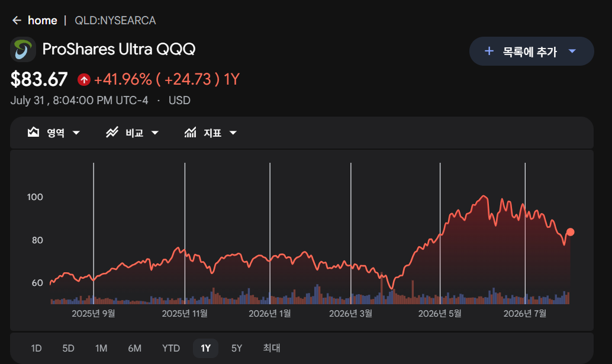Click the area chart icon beside 영역
This screenshot has width=612, height=364.
click(34, 133)
